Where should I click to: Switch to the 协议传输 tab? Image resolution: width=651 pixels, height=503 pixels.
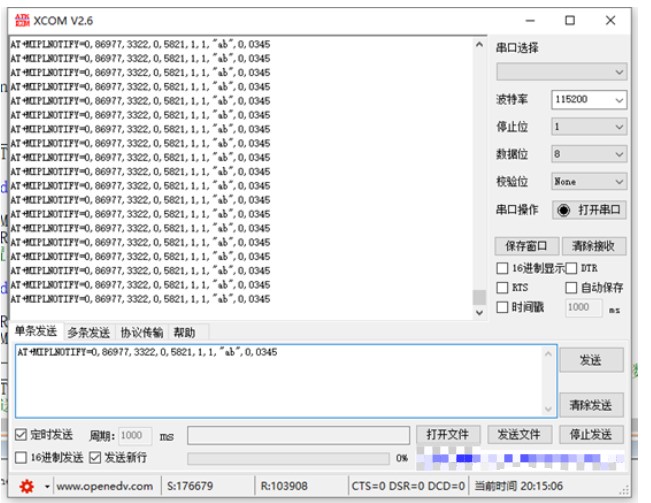(x=142, y=332)
